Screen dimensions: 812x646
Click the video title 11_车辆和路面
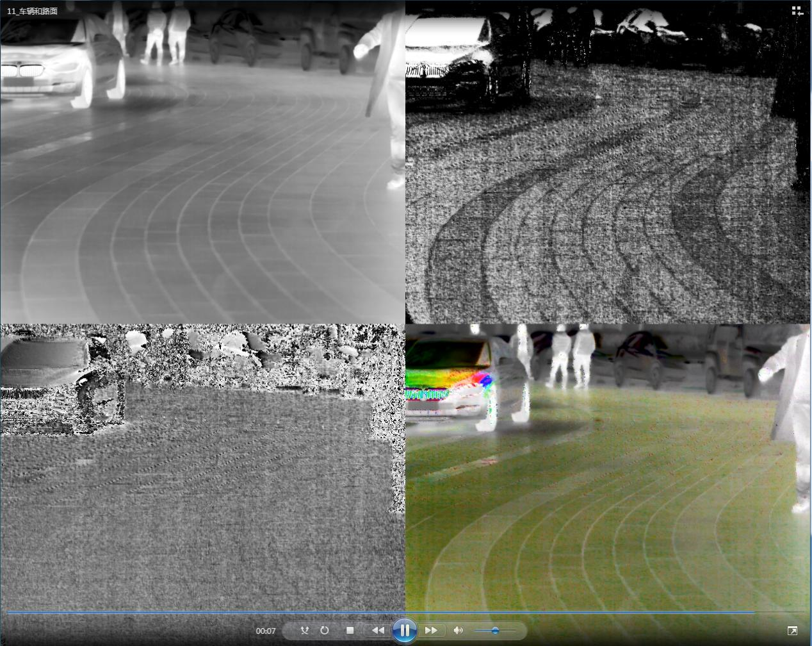coord(33,12)
